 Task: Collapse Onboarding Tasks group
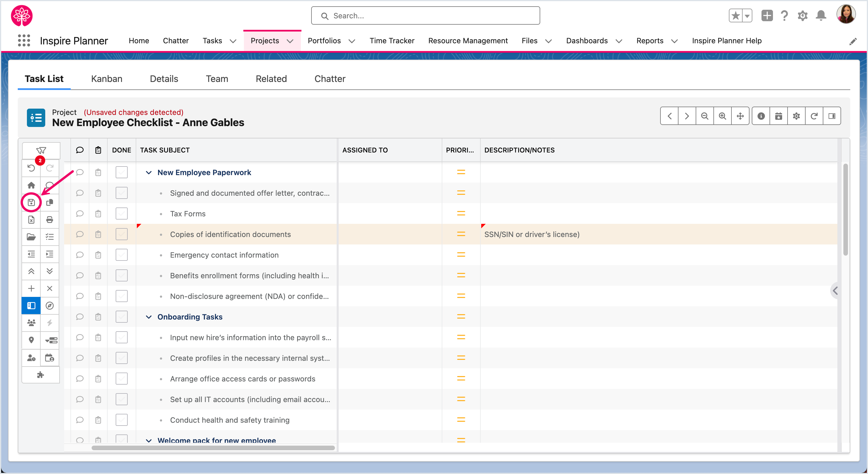click(x=149, y=317)
